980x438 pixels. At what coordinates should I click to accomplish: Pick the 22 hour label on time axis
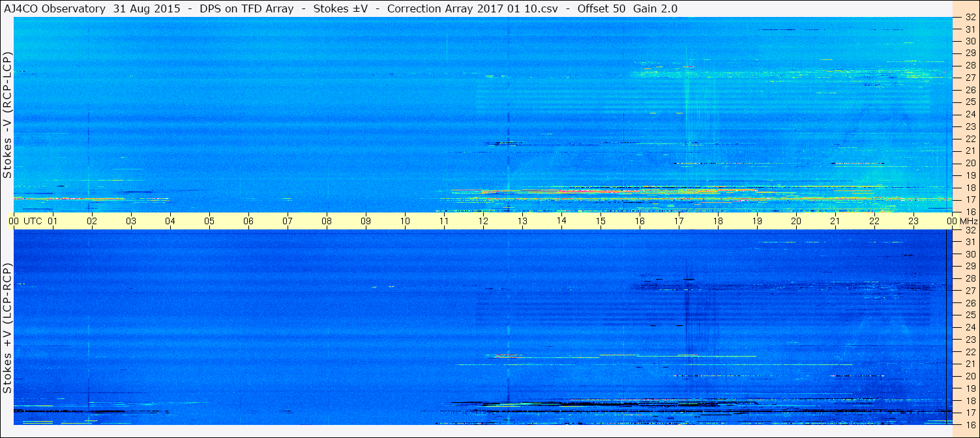point(874,221)
